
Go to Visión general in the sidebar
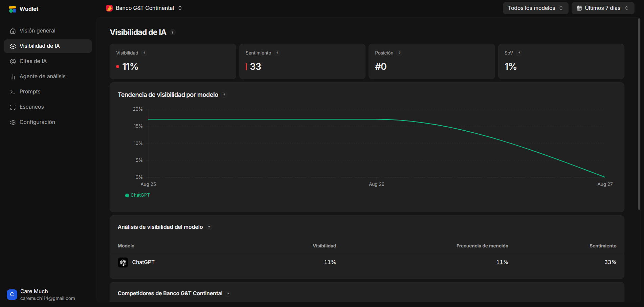(48, 31)
